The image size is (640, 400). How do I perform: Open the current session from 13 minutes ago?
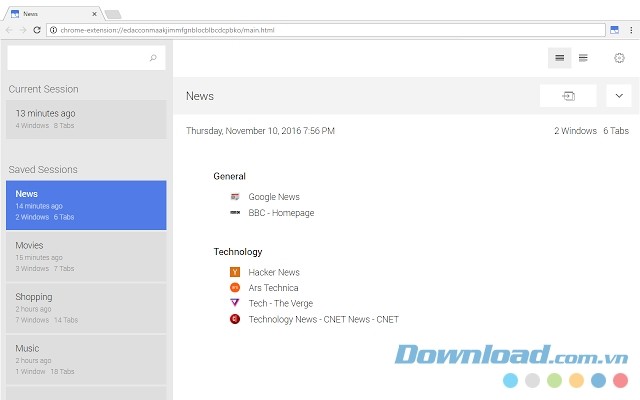point(86,119)
